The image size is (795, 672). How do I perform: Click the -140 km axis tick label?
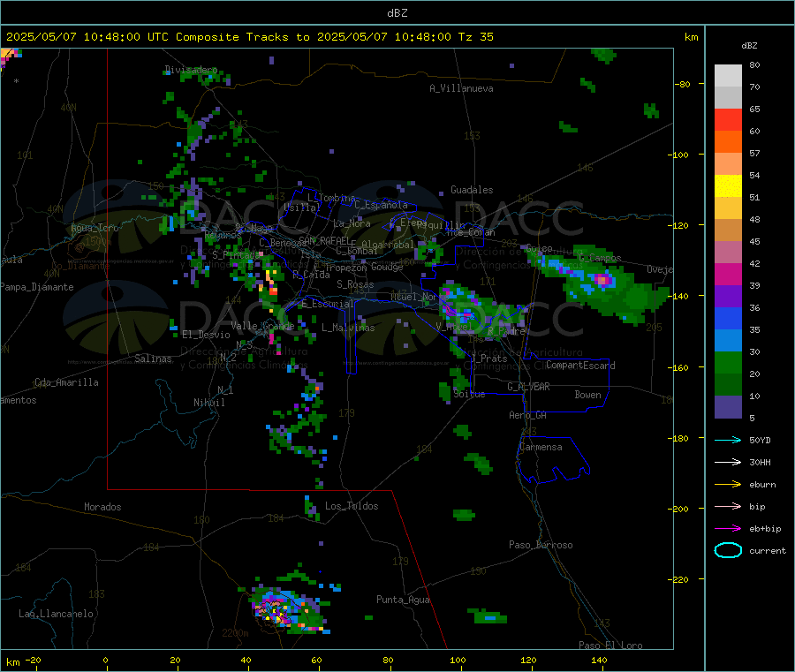(678, 296)
